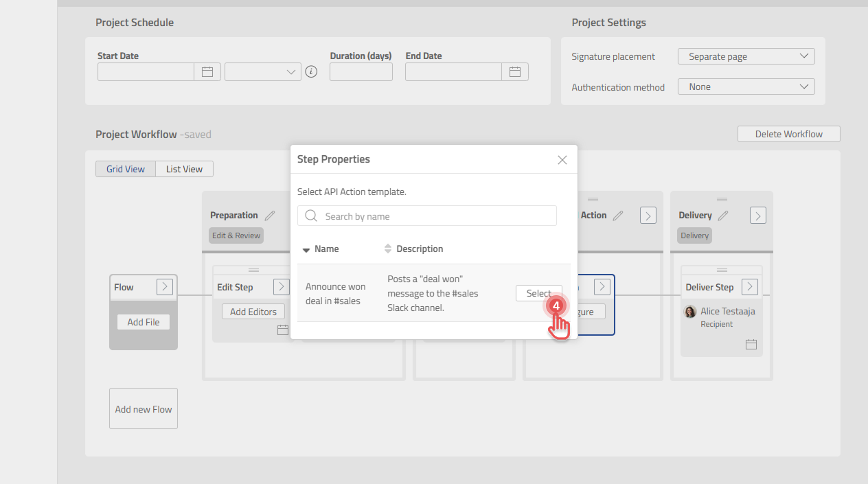868x484 pixels.
Task: Open the start time dropdown
Action: pyautogui.click(x=263, y=71)
